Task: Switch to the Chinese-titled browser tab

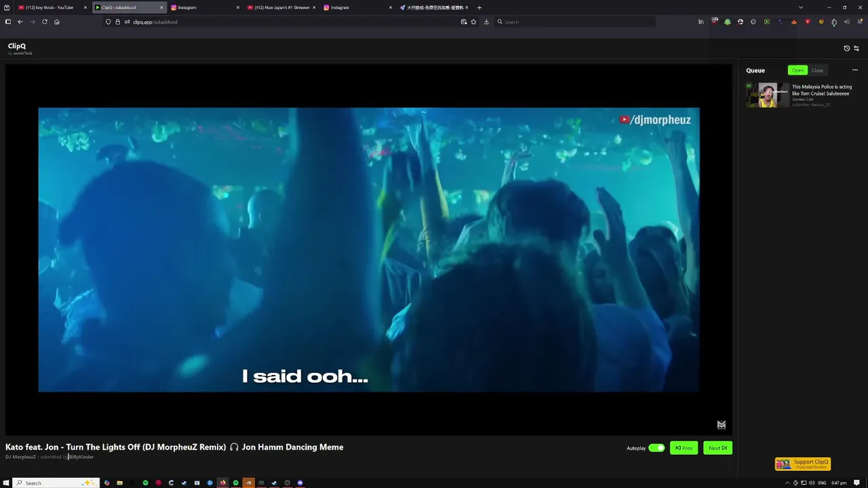Action: [x=434, y=7]
